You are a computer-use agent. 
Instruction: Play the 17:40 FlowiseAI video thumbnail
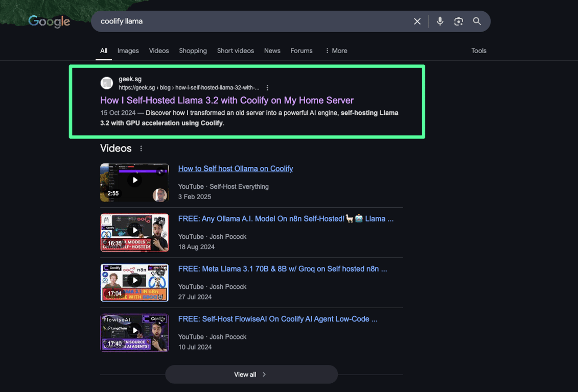(x=134, y=333)
